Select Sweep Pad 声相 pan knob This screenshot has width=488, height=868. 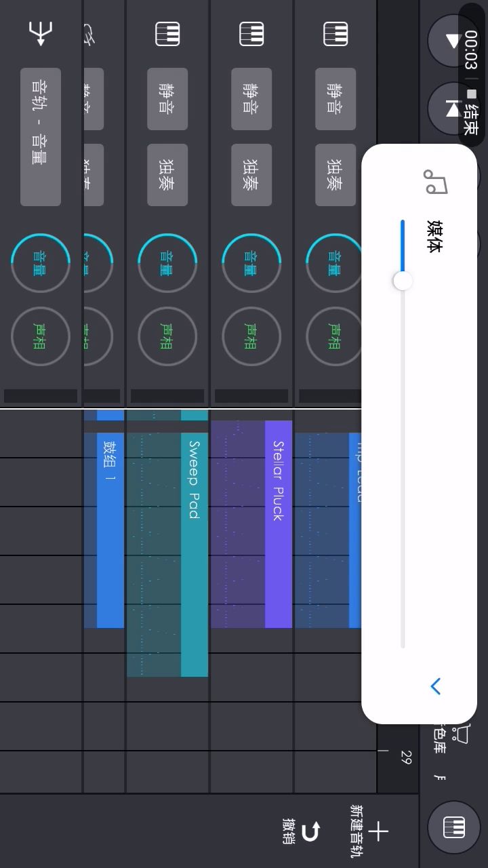point(167,336)
